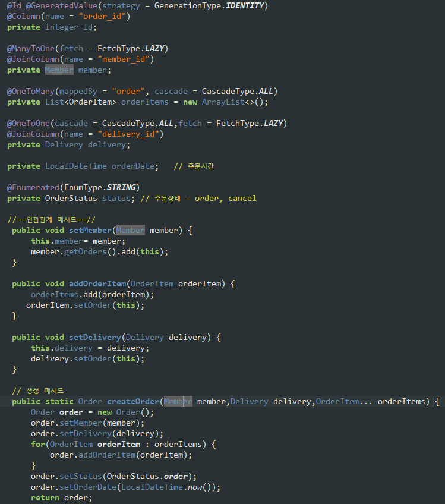Click highlighted Member parameter type in setMember
The image size is (445, 504).
(x=131, y=230)
